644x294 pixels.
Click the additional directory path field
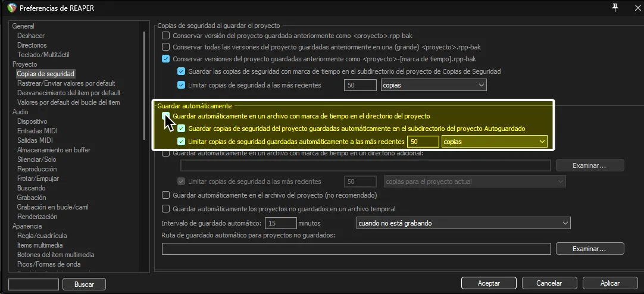coord(365,165)
